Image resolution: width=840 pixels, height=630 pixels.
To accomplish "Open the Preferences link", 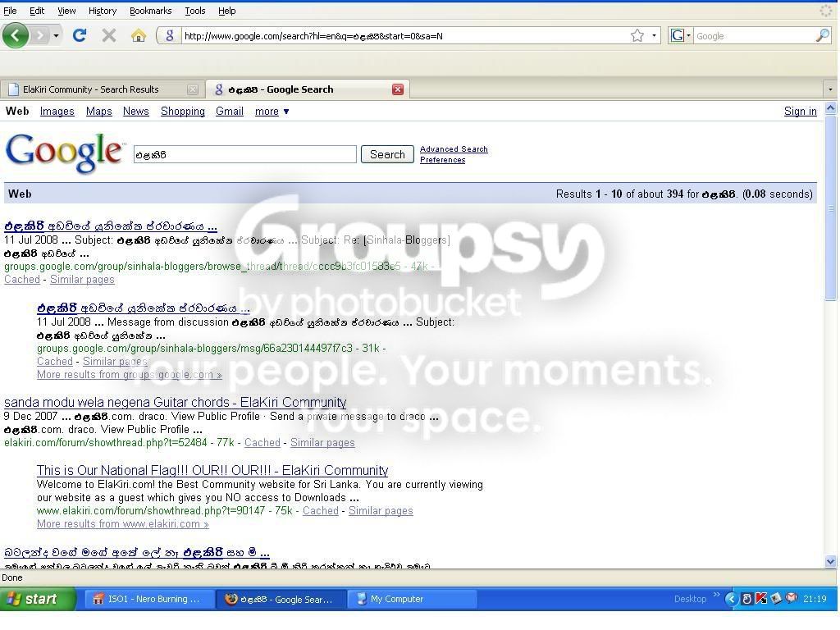I will coord(442,160).
